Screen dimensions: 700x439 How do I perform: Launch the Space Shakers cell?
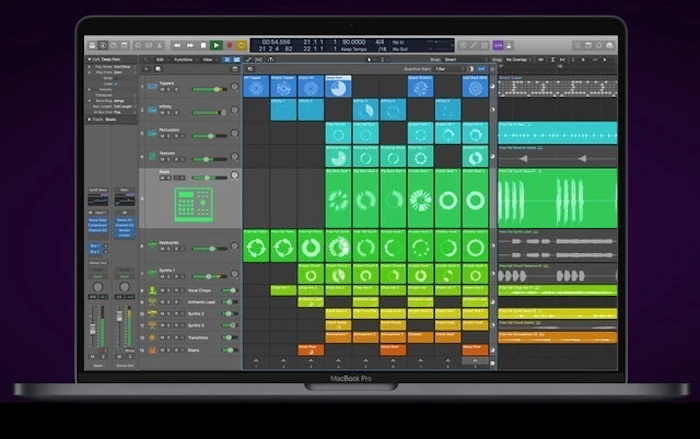pyautogui.click(x=420, y=86)
